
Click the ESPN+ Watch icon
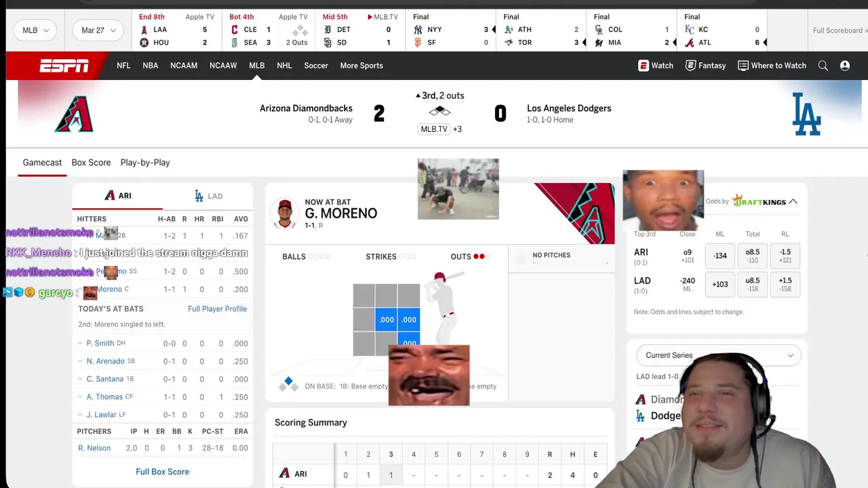coord(644,66)
